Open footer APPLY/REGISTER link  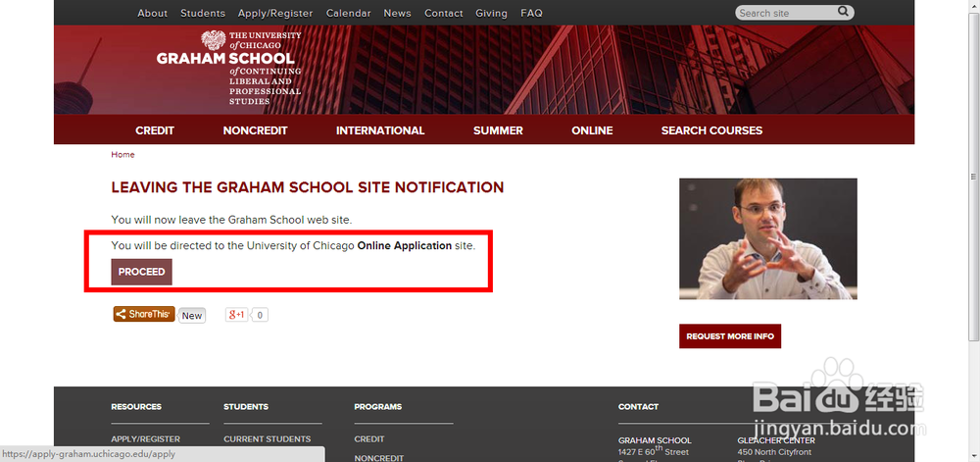[x=146, y=438]
